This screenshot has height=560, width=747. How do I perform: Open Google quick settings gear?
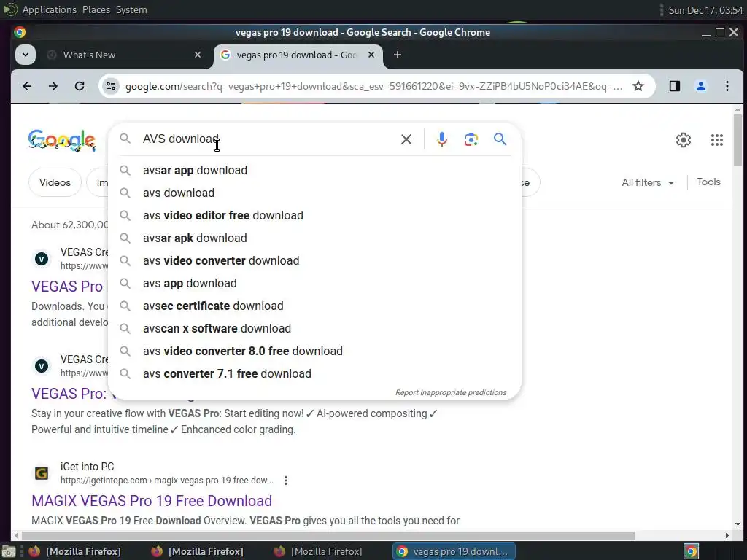(683, 140)
